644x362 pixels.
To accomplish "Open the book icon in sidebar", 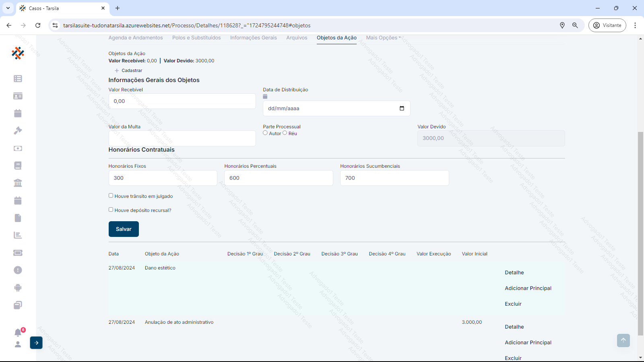I will (x=18, y=166).
